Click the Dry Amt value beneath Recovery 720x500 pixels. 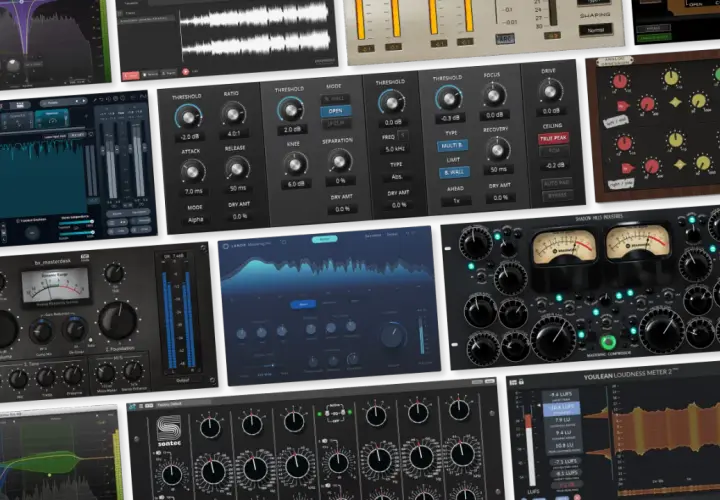(501, 198)
